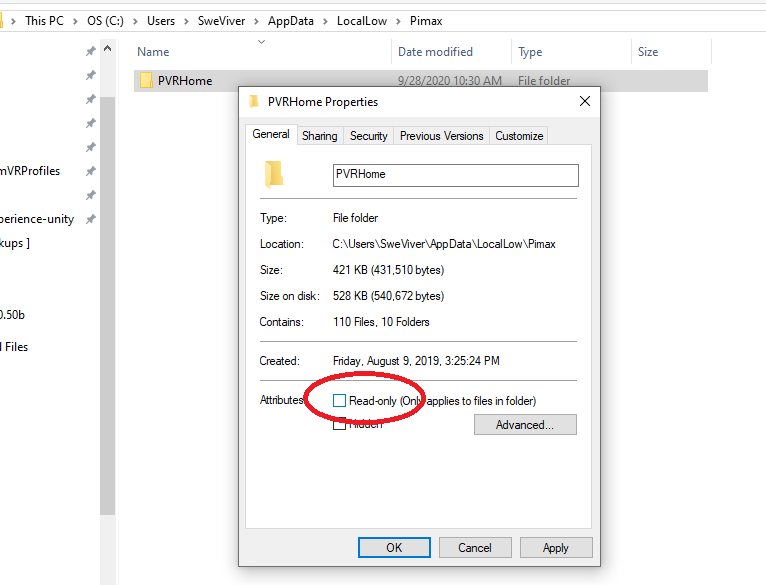Click the pin icon beside perience-unity entry
The image size is (766, 585).
coord(91,219)
